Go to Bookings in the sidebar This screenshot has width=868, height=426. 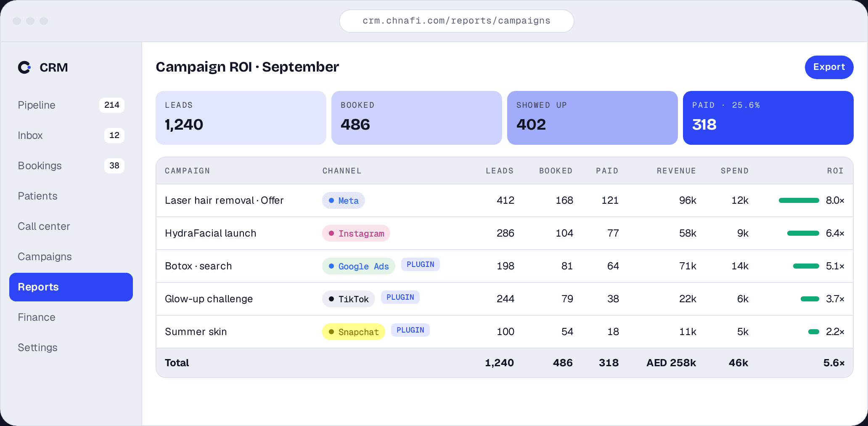coord(71,166)
